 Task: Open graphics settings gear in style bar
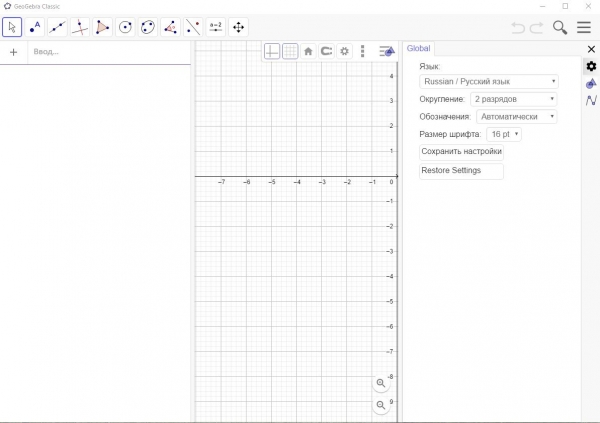coord(344,51)
